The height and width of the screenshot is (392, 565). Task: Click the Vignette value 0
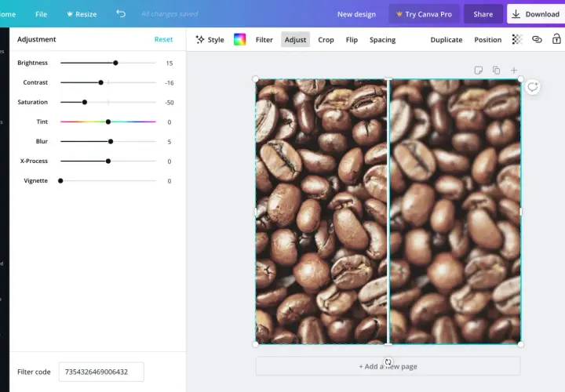click(x=169, y=181)
